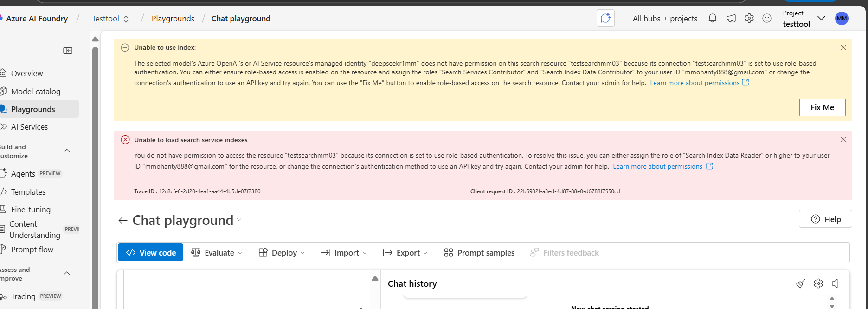
Task: Open the Export dropdown
Action: (405, 253)
